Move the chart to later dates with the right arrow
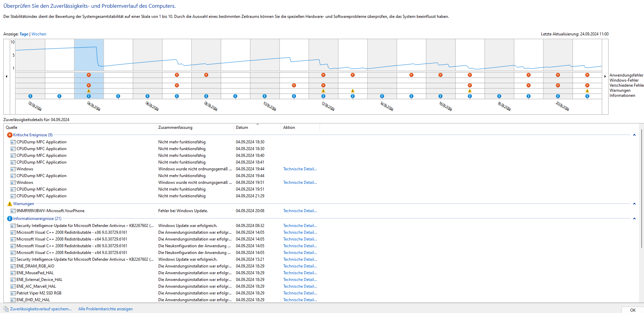The height and width of the screenshot is (313, 644). [x=605, y=77]
